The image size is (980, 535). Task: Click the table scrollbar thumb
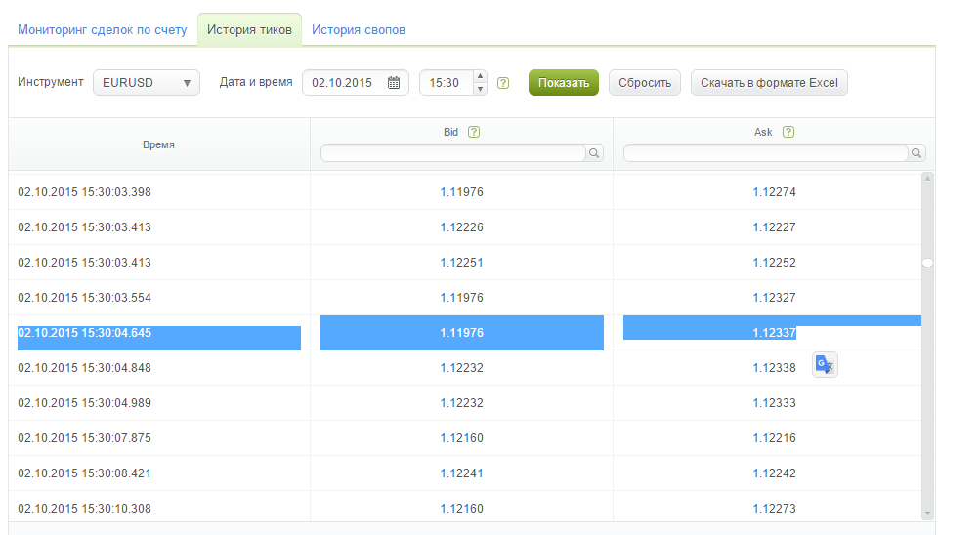(927, 263)
